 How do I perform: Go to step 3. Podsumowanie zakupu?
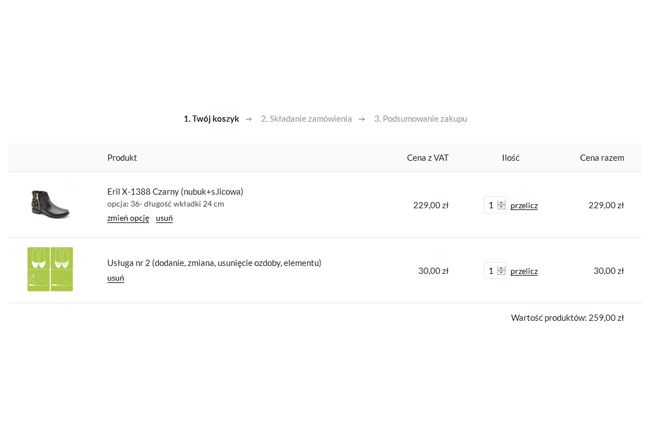421,119
